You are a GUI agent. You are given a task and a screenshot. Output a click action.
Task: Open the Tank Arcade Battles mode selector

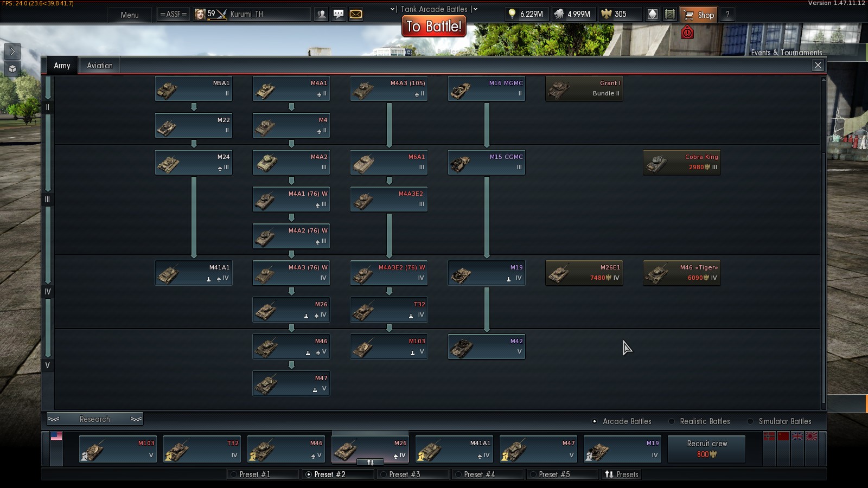tap(434, 9)
